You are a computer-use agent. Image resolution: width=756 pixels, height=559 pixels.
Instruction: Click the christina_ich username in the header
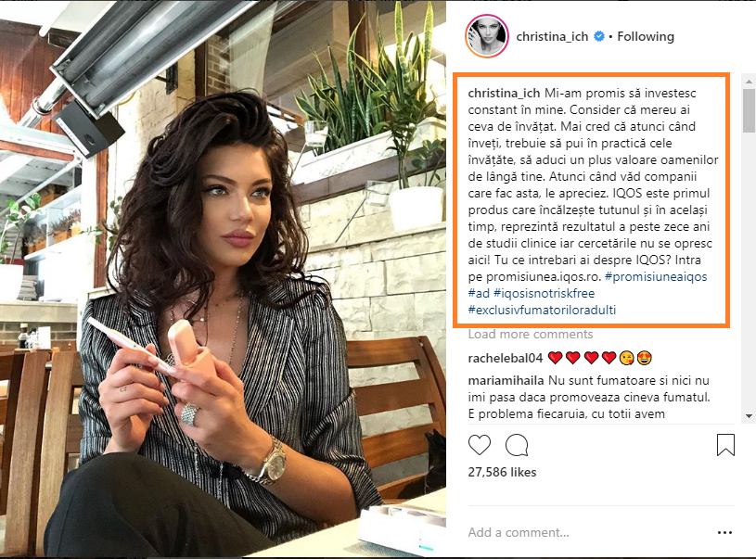pyautogui.click(x=552, y=37)
